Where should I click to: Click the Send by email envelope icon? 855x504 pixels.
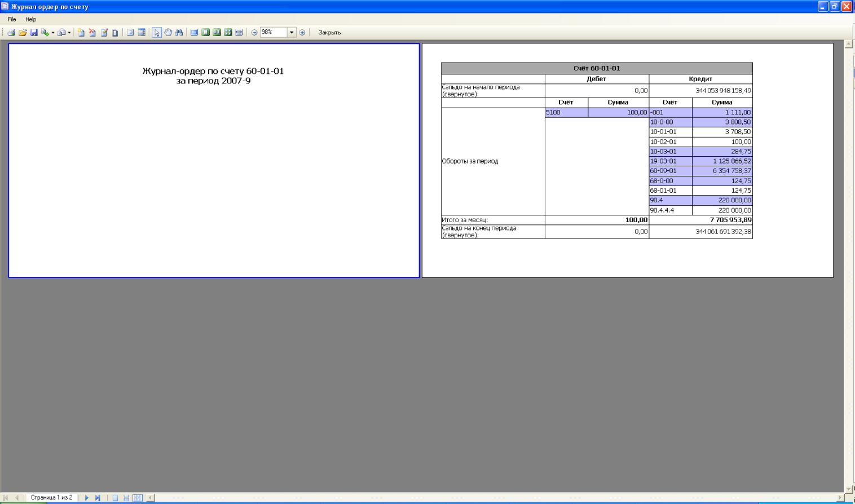[x=61, y=33]
